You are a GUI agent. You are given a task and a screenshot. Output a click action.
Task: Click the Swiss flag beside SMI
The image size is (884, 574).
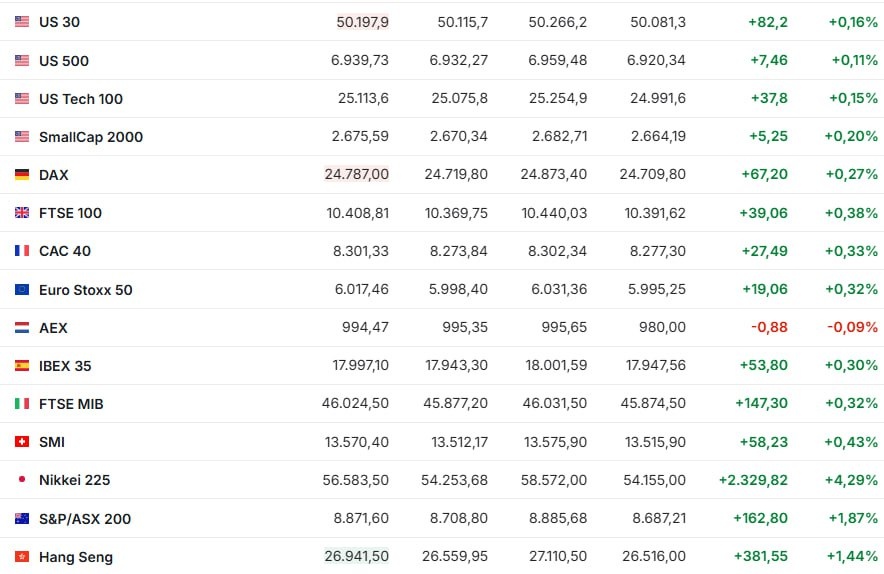click(22, 441)
